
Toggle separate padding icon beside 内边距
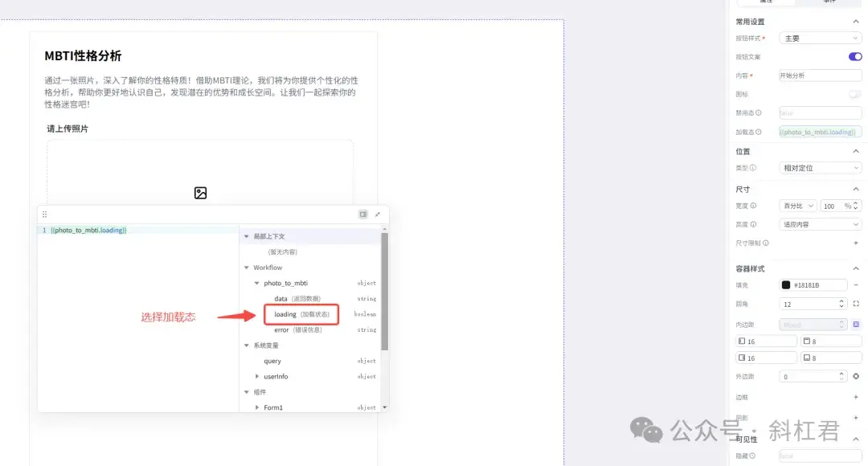(856, 325)
